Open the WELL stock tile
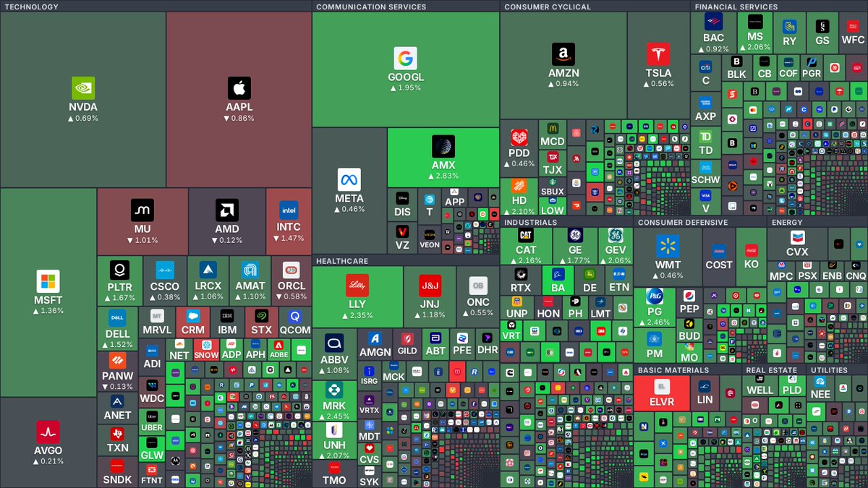 point(760,384)
